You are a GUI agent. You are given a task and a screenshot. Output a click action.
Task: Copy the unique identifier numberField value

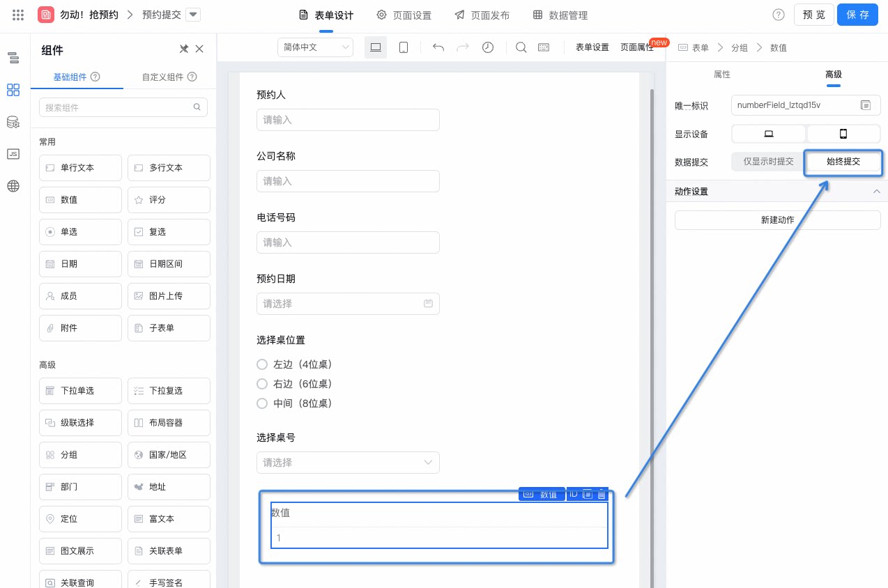click(x=866, y=105)
